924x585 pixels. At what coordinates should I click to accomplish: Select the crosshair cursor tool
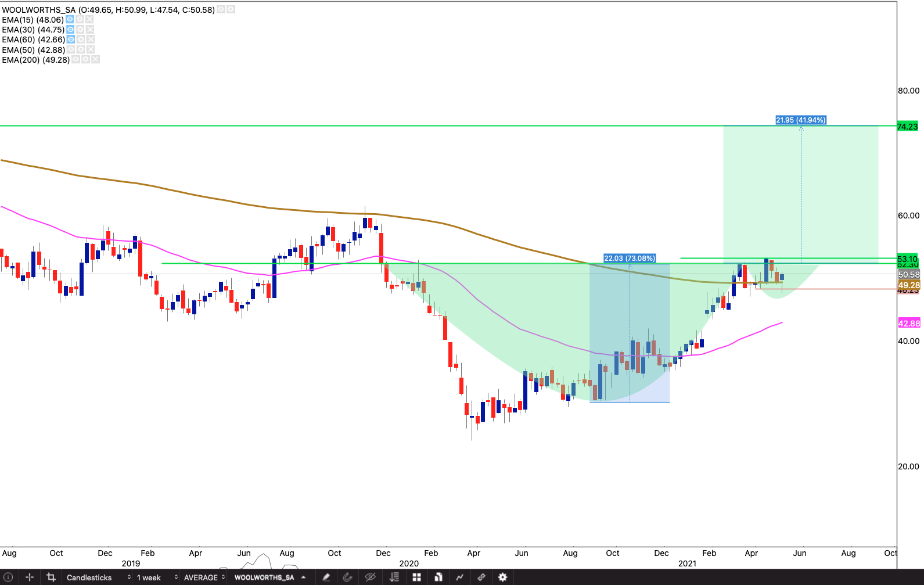(30, 577)
